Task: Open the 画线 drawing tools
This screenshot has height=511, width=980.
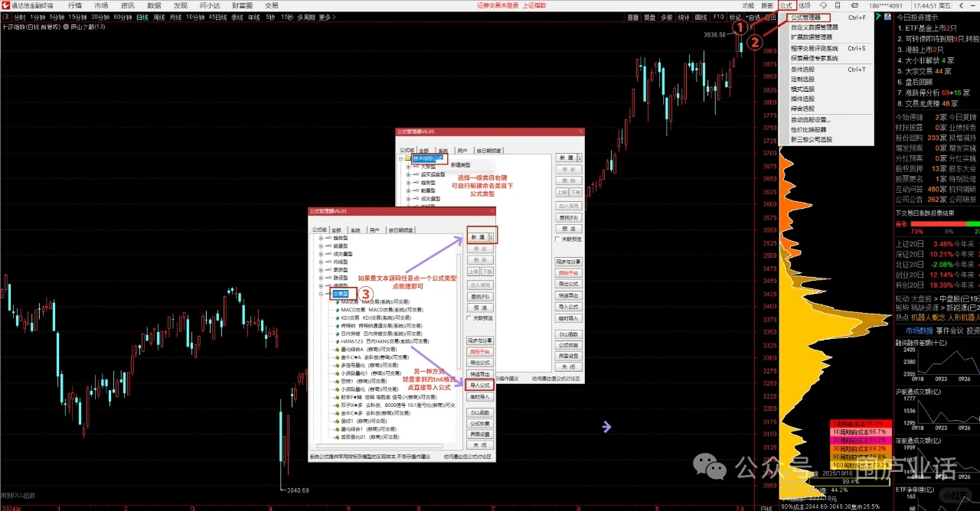Action: pos(701,17)
